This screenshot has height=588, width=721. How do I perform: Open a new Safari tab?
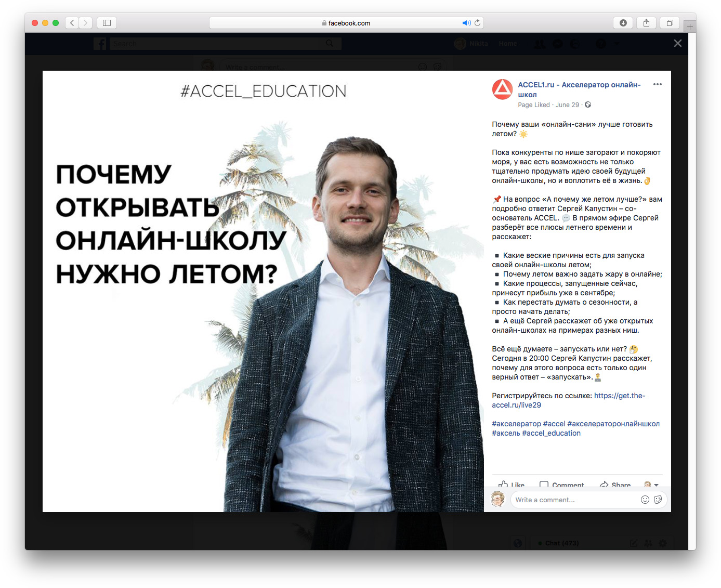pos(690,27)
